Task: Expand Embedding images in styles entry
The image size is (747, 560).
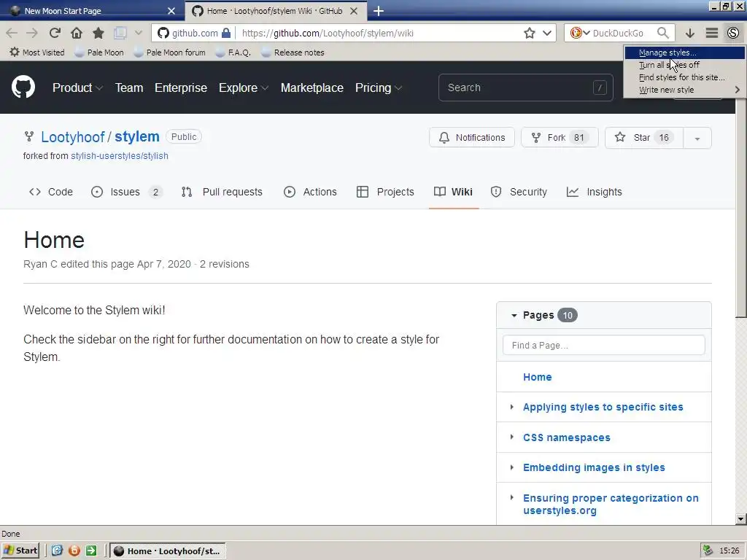Action: (511, 467)
